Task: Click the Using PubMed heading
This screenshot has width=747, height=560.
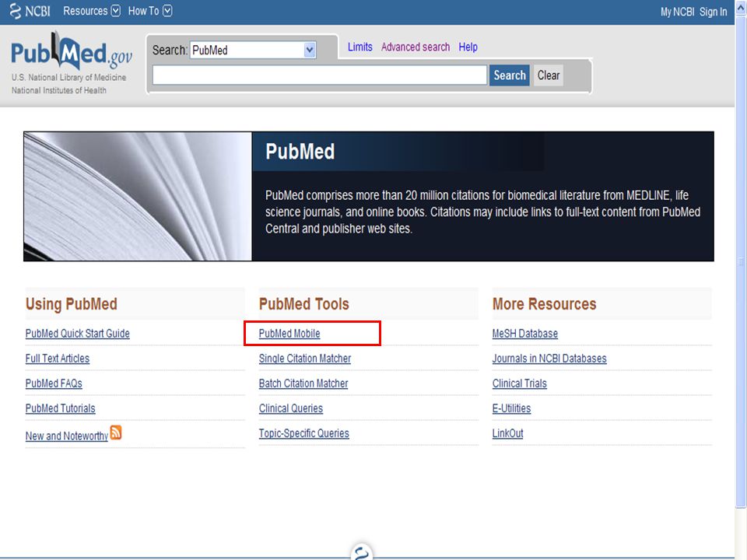Action: [x=72, y=304]
